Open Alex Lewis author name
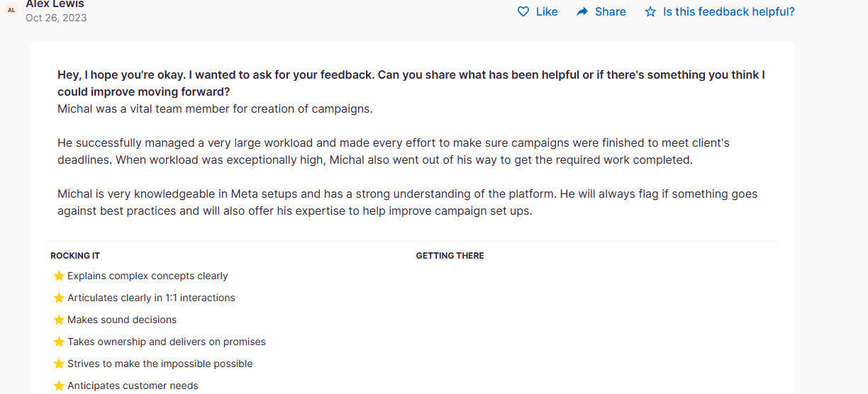868x394 pixels. coord(55,4)
